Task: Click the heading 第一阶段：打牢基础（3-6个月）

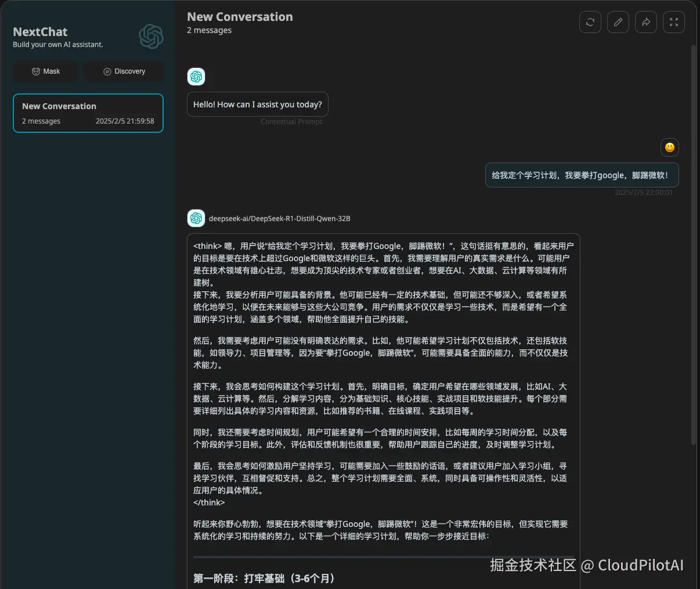Action: coord(264,579)
